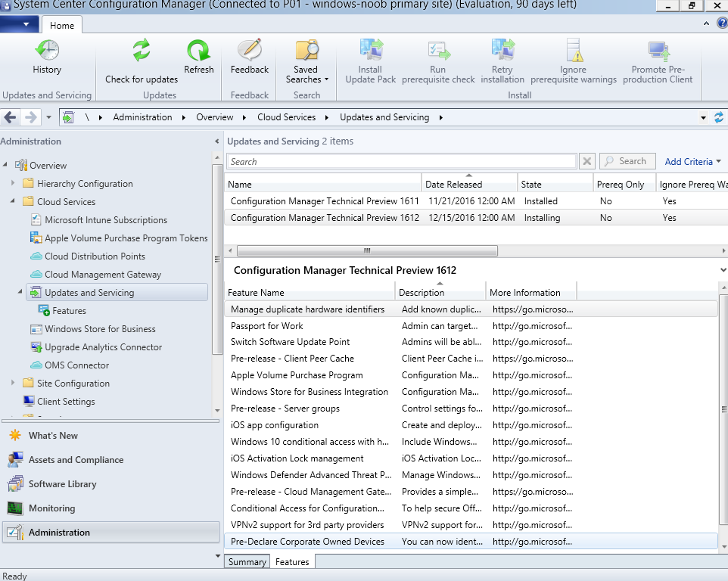Click Install Update Pack icon
The height and width of the screenshot is (581, 728).
[371, 50]
